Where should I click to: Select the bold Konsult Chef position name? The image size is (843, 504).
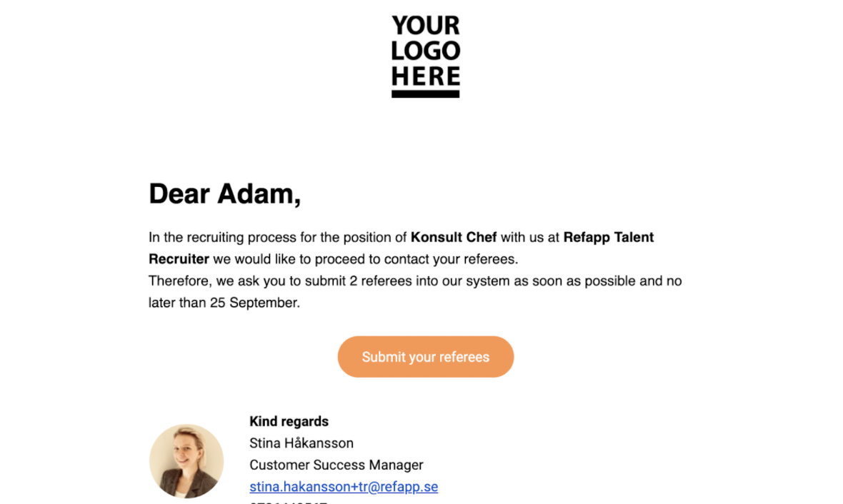[453, 238]
